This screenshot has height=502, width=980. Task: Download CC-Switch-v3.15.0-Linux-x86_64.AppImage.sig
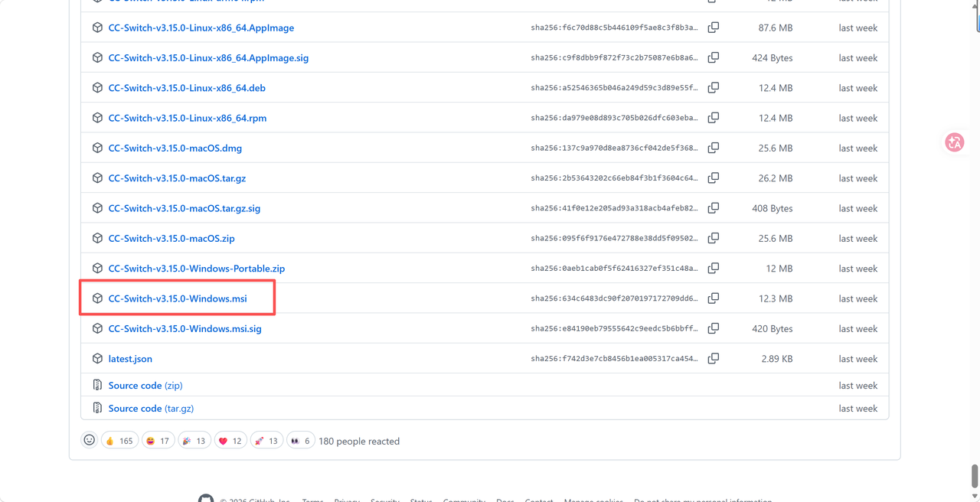pyautogui.click(x=208, y=57)
